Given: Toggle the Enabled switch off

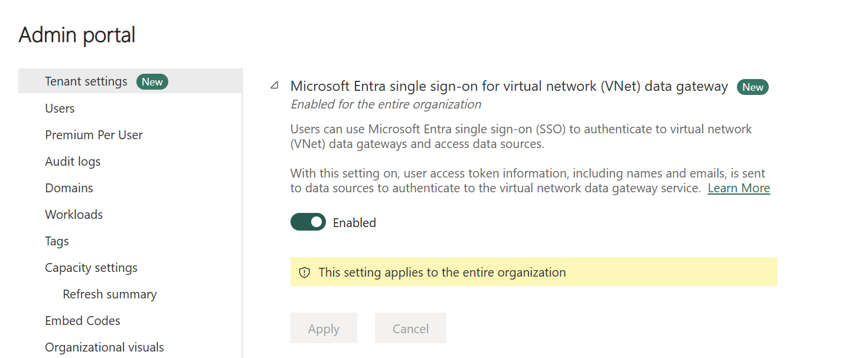Looking at the screenshot, I should click(x=308, y=222).
